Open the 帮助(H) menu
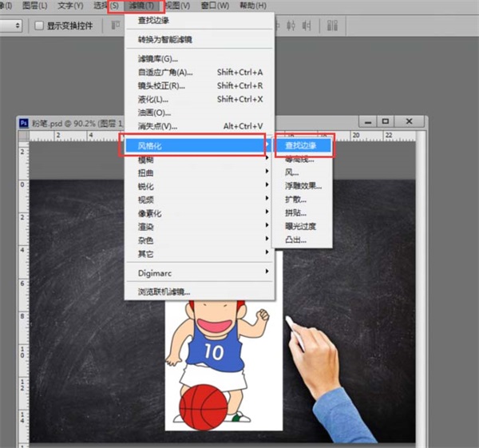This screenshot has height=448, width=479. [x=253, y=6]
